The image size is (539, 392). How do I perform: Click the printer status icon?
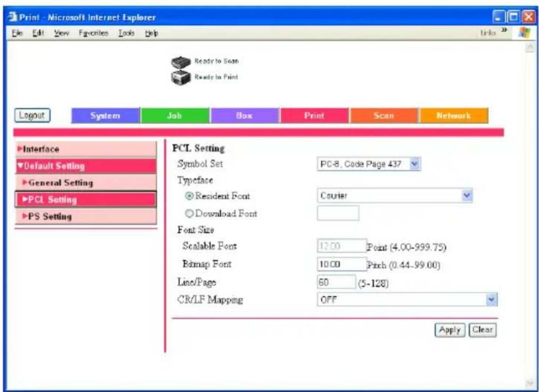click(x=181, y=78)
